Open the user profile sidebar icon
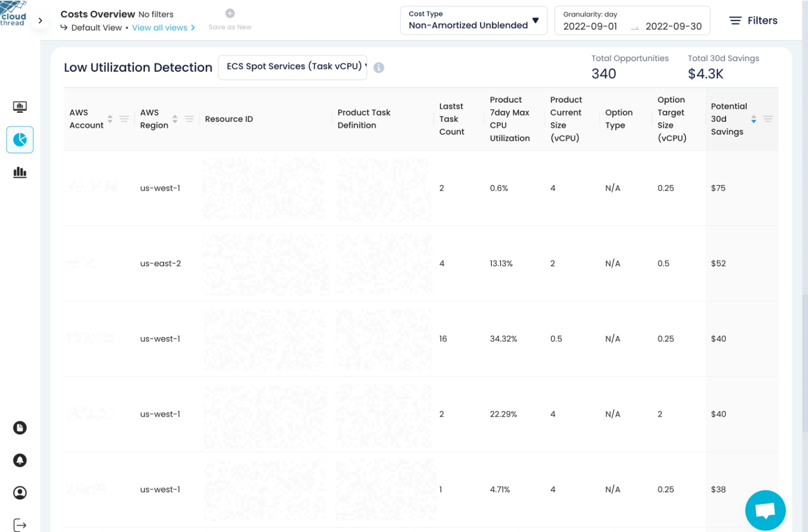 tap(19, 493)
